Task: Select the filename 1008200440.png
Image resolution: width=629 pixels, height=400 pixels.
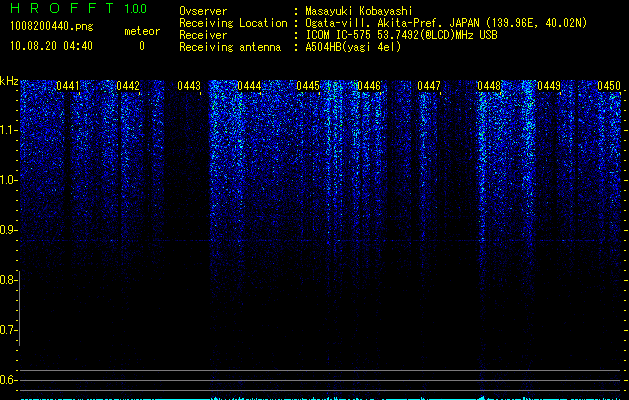Action: 52,27
